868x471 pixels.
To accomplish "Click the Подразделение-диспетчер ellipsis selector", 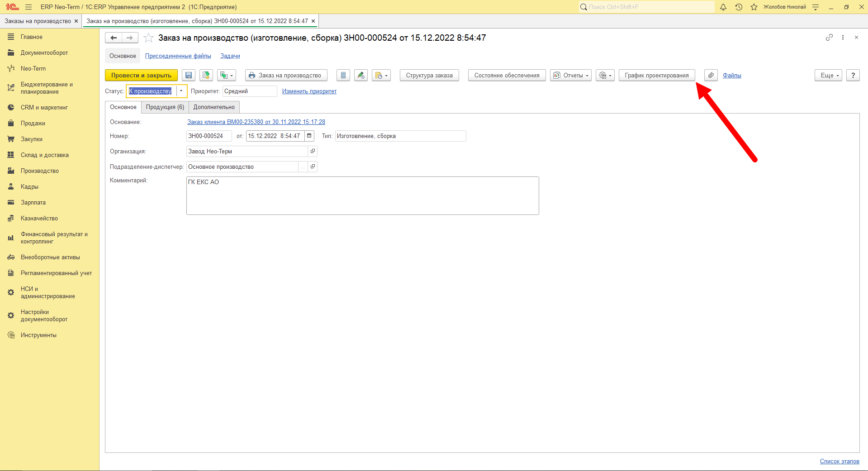I will point(303,167).
